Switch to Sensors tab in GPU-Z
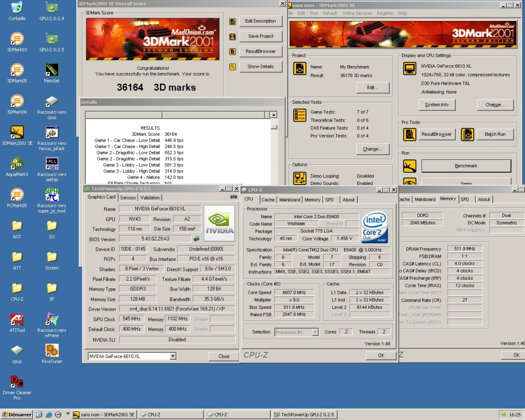 (128, 198)
